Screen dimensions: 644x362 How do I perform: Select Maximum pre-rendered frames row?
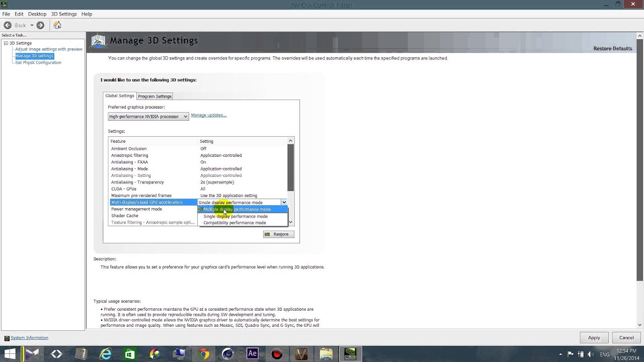pos(198,196)
